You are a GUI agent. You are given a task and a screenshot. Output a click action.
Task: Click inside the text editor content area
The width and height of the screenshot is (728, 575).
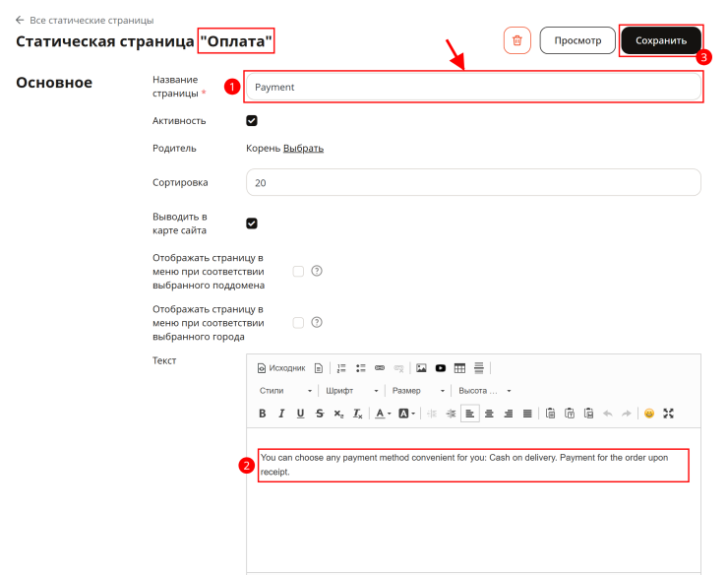473,500
